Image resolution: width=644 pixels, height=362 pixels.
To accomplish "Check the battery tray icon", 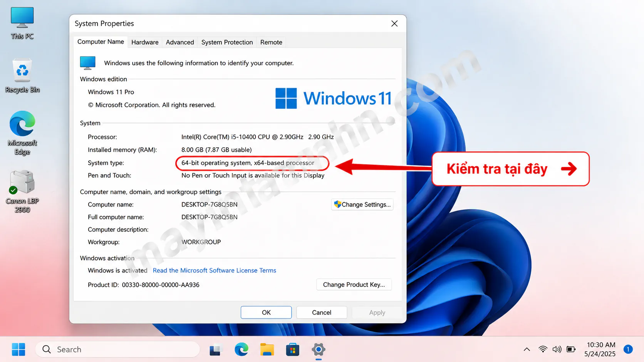I will point(571,349).
